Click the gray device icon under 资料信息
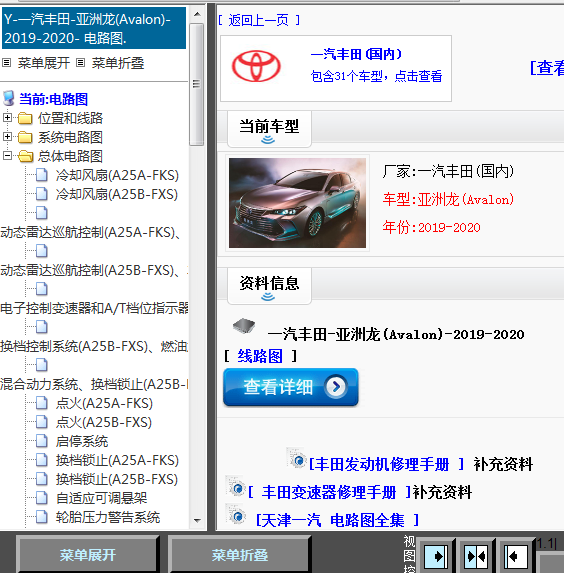This screenshot has height=573, width=564. pyautogui.click(x=244, y=325)
